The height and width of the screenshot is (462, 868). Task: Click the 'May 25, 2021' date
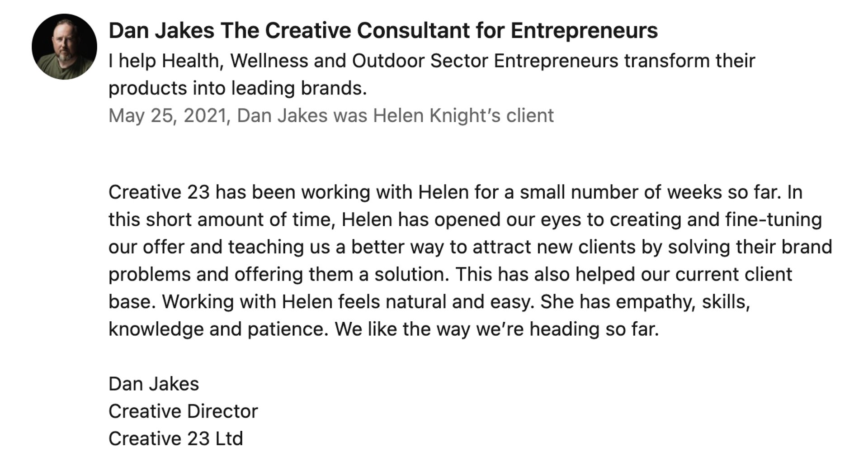pyautogui.click(x=167, y=116)
